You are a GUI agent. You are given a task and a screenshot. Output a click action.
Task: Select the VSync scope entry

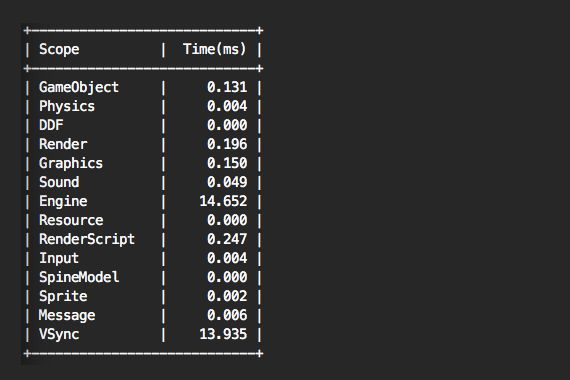(x=59, y=335)
